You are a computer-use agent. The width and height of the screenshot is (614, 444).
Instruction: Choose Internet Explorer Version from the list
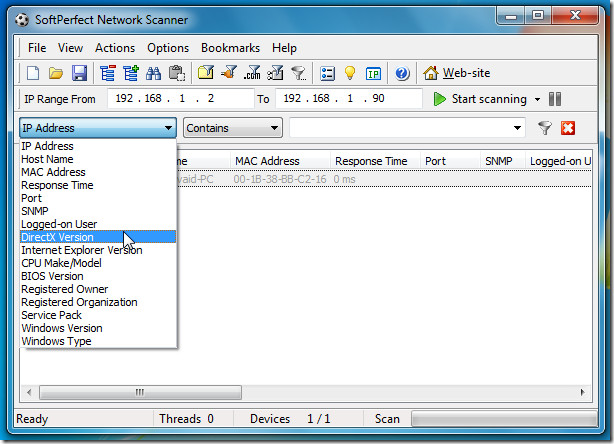tap(98, 250)
